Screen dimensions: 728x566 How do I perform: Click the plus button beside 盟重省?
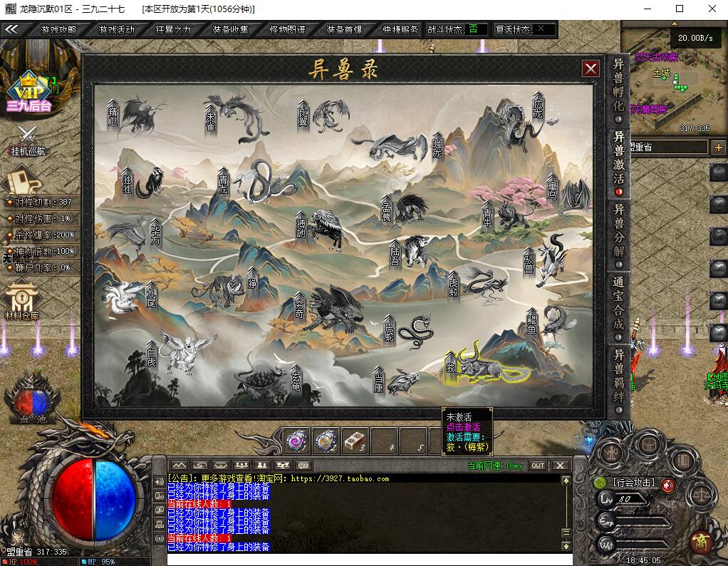tap(719, 148)
